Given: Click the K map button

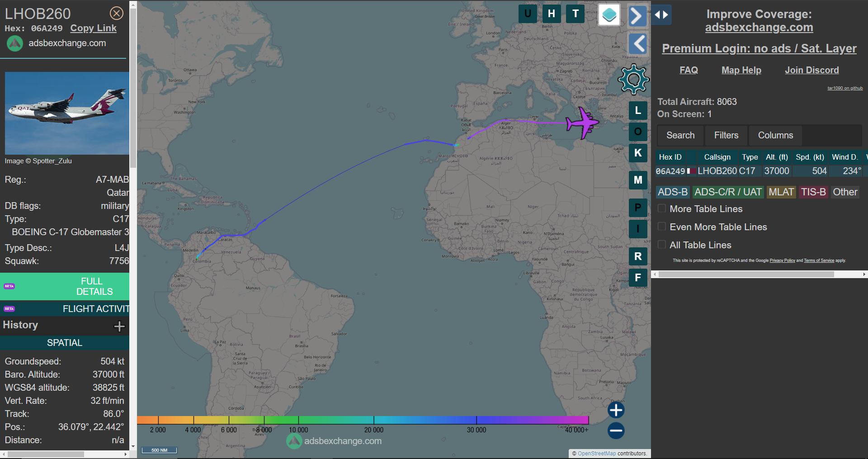Looking at the screenshot, I should (638, 153).
